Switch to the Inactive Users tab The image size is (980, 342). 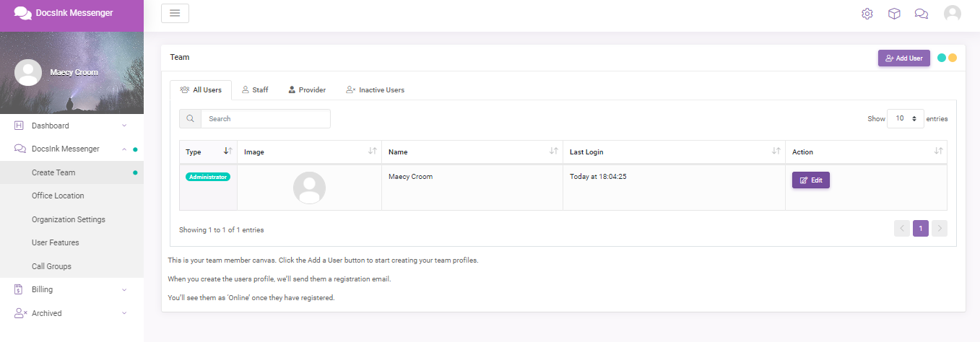(x=375, y=90)
